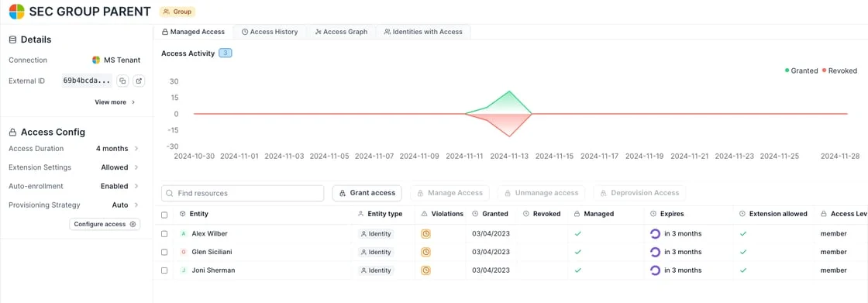868x303 pixels.
Task: Click the Granted legend marker
Action: pyautogui.click(x=787, y=71)
